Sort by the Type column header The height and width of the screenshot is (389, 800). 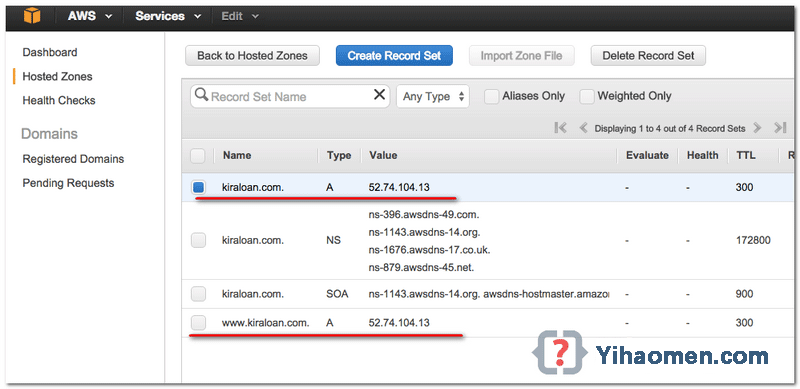(x=339, y=155)
